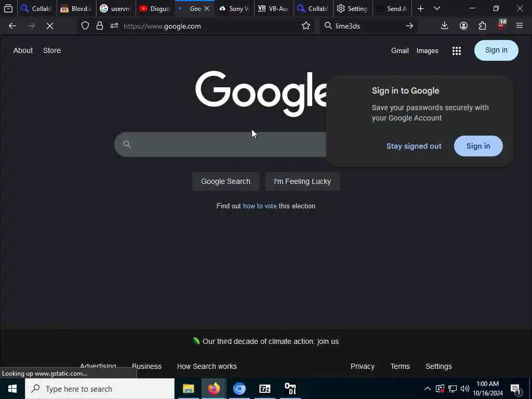Open the Gmail link

coord(400,50)
